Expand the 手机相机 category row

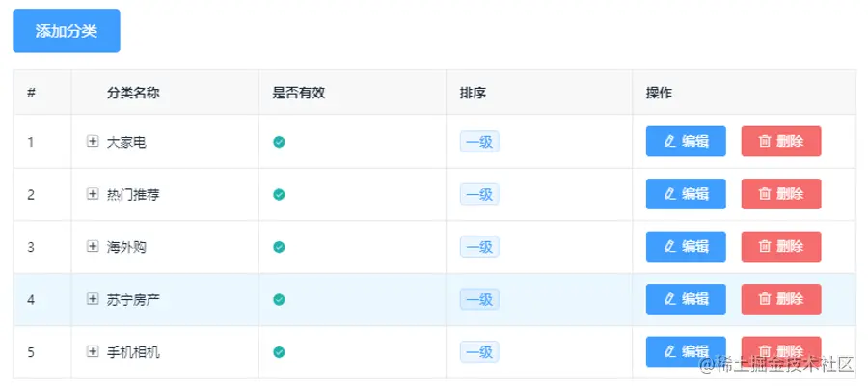93,351
